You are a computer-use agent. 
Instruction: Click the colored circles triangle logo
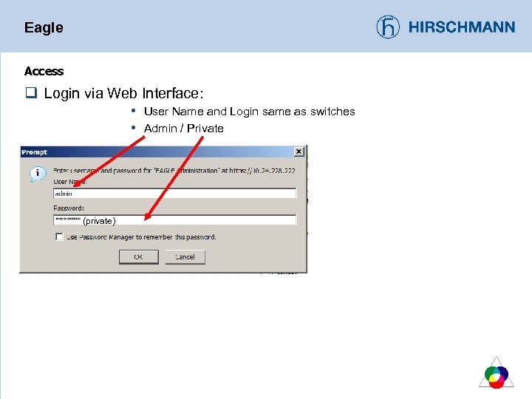tap(497, 373)
